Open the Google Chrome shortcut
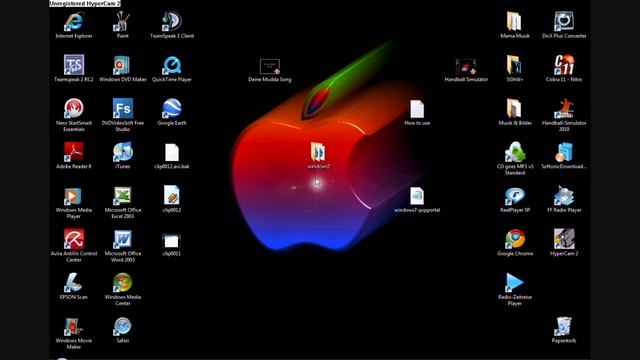Image resolution: width=640 pixels, height=360 pixels. pos(515,239)
